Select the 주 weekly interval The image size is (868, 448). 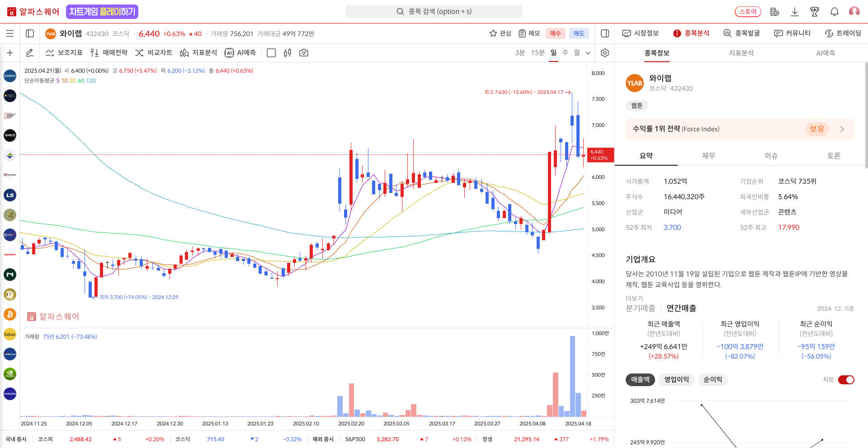coord(565,53)
